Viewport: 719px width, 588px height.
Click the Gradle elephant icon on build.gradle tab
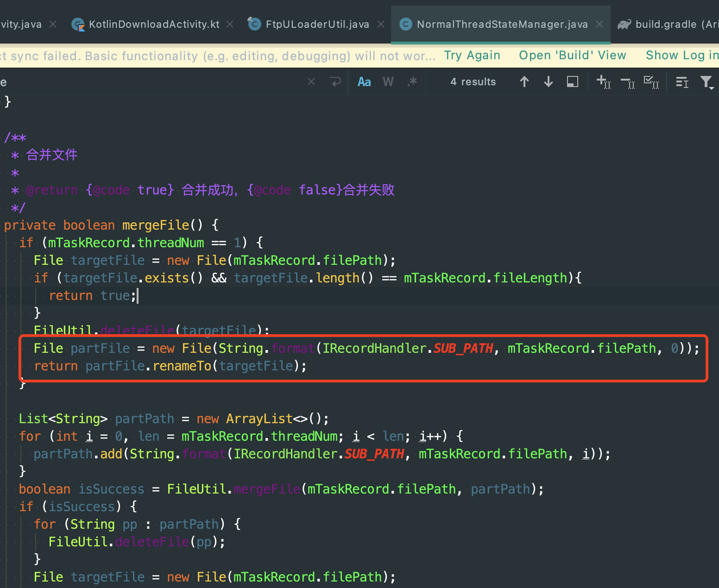[x=624, y=24]
